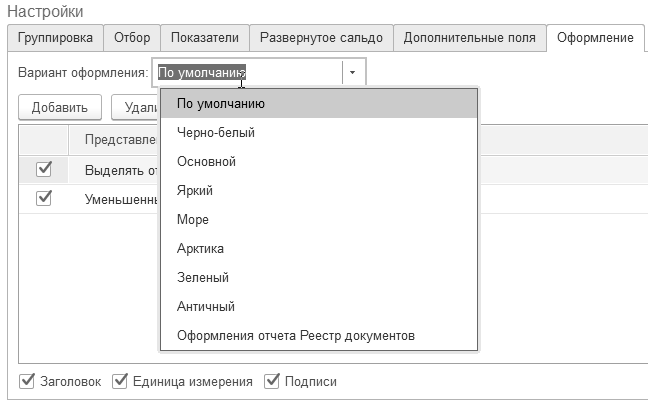Switch to the Отбор tab

point(132,38)
